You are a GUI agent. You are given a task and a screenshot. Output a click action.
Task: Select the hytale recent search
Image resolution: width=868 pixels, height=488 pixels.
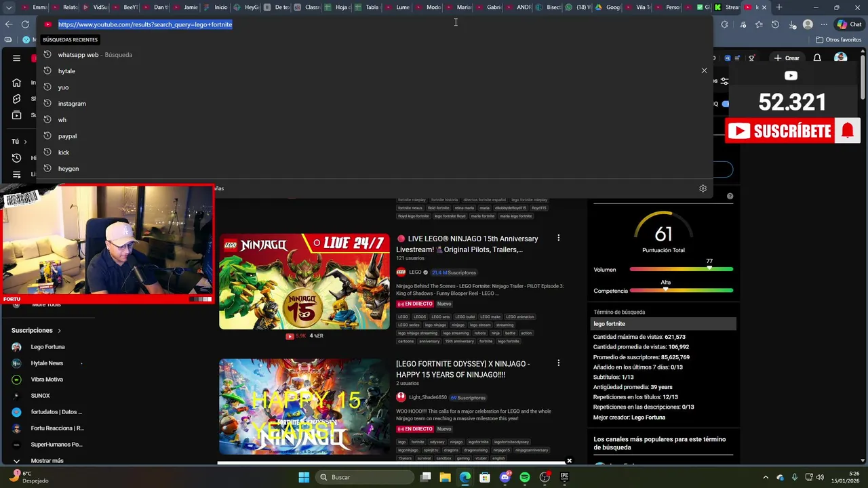[x=375, y=70]
